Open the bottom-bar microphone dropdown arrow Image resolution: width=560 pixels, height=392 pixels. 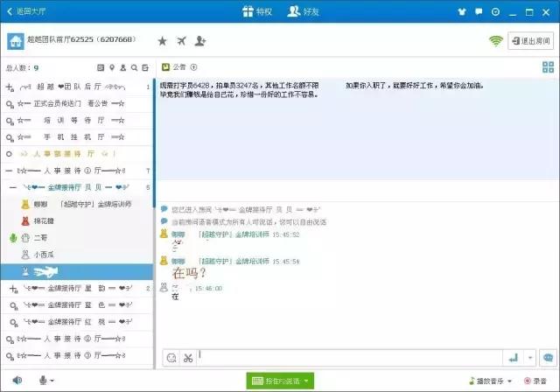click(52, 381)
